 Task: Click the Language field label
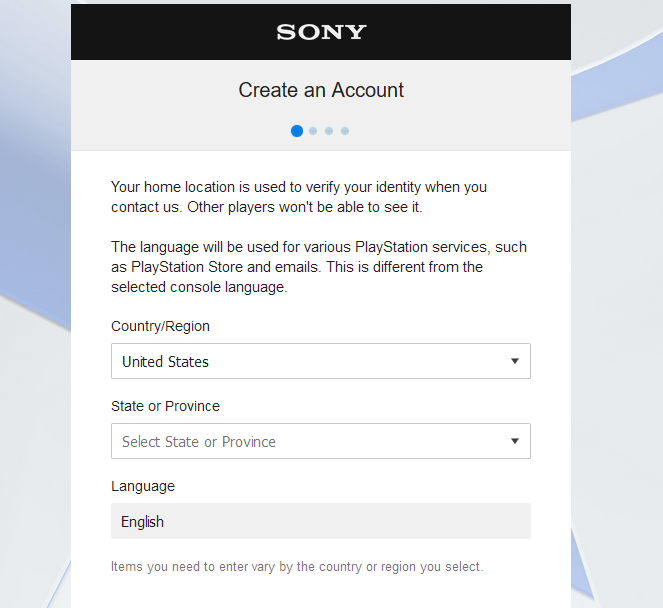(143, 486)
